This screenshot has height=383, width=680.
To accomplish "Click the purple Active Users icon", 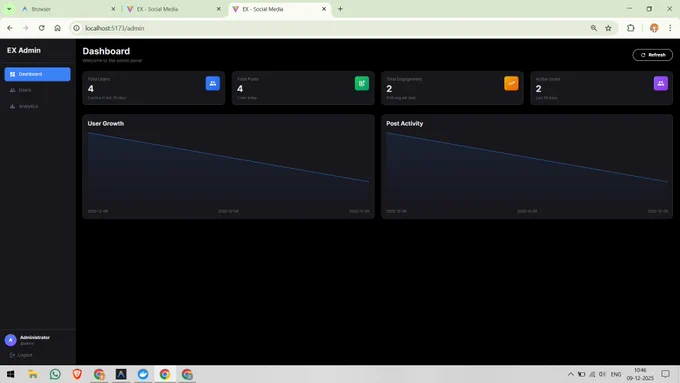I will point(660,83).
